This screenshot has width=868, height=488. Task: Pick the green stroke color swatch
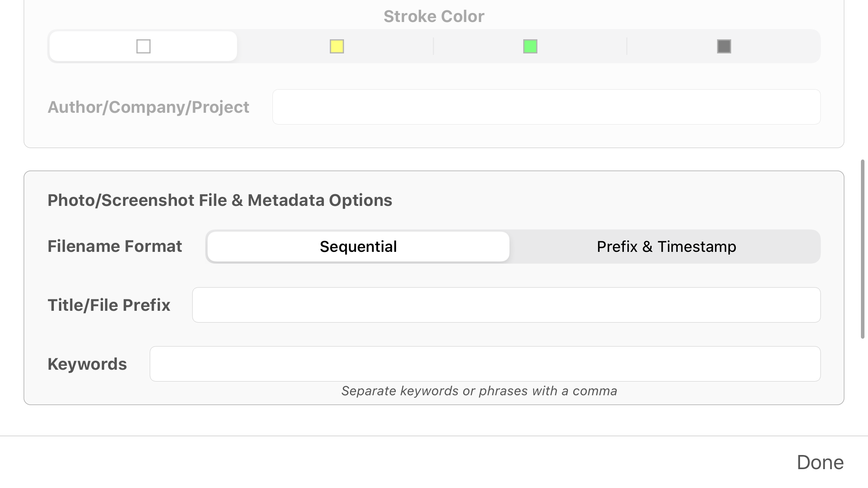[530, 46]
